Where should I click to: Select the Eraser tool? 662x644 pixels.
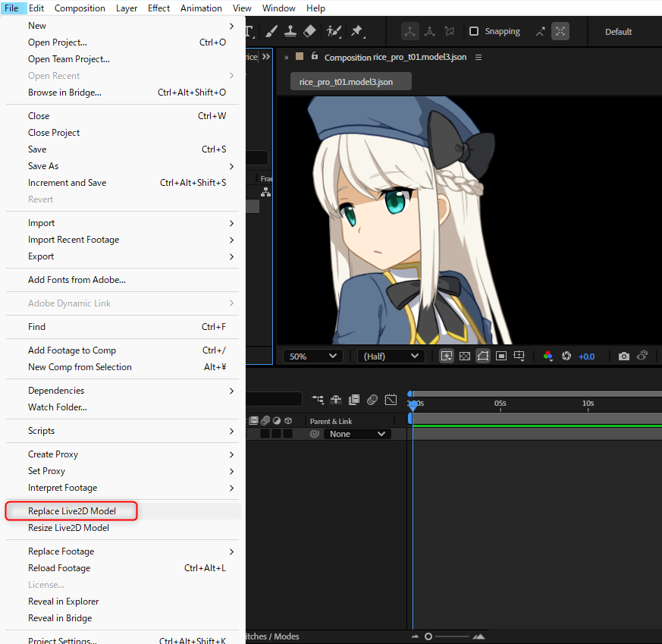[x=309, y=31]
